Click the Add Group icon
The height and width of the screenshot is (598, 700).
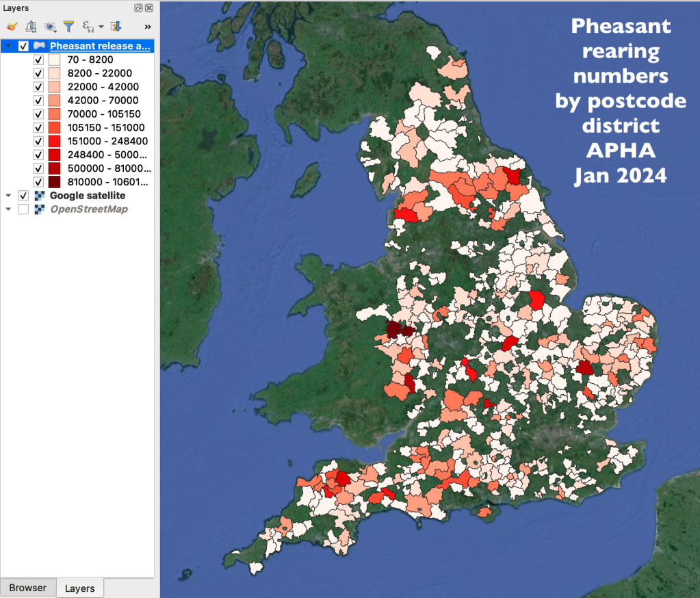click(x=31, y=27)
